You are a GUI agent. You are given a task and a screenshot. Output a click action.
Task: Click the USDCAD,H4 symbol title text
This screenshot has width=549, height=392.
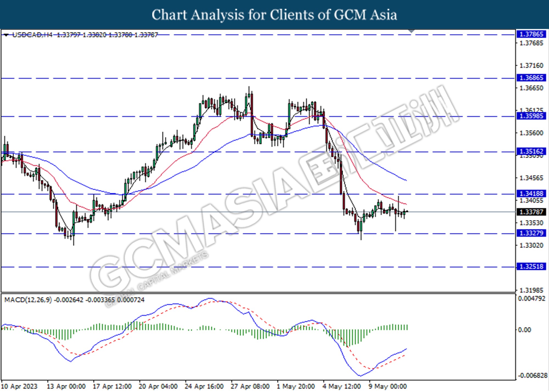coord(32,35)
